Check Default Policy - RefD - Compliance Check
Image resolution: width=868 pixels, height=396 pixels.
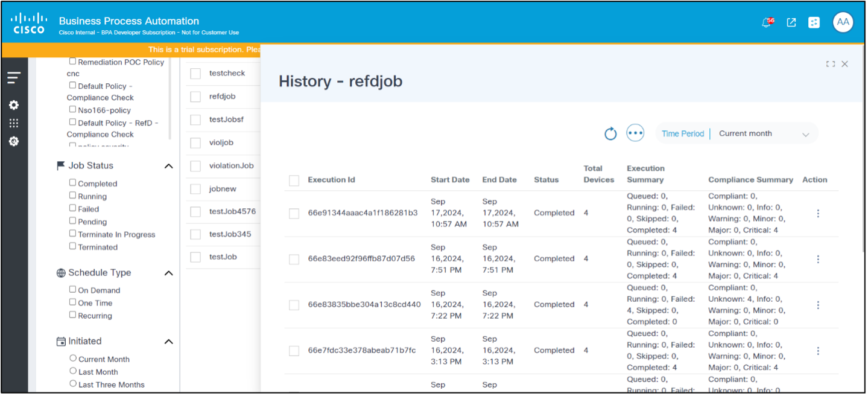pyautogui.click(x=73, y=122)
